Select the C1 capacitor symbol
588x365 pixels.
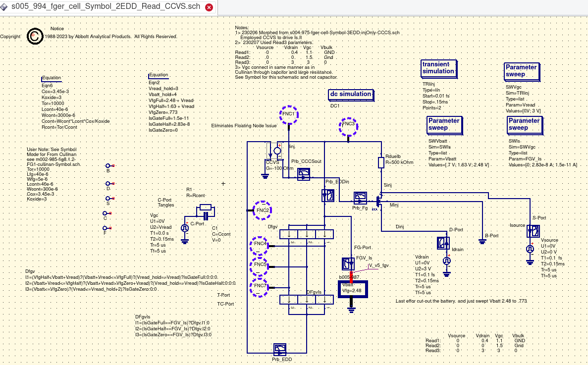[205, 213]
